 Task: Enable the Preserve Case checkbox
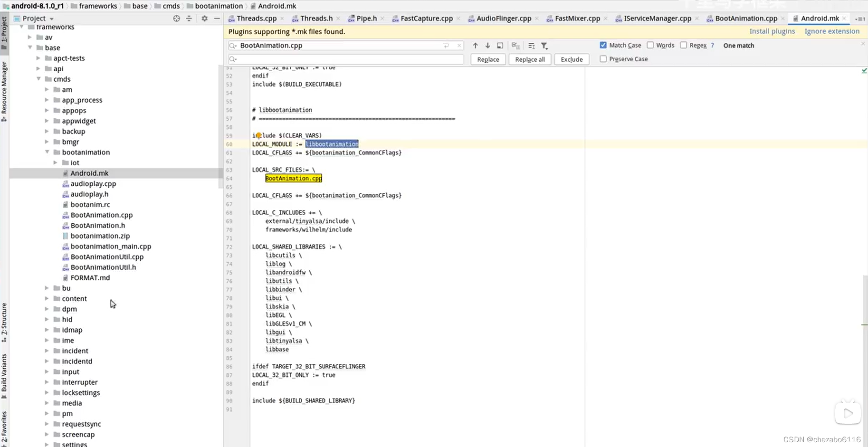[x=603, y=59]
